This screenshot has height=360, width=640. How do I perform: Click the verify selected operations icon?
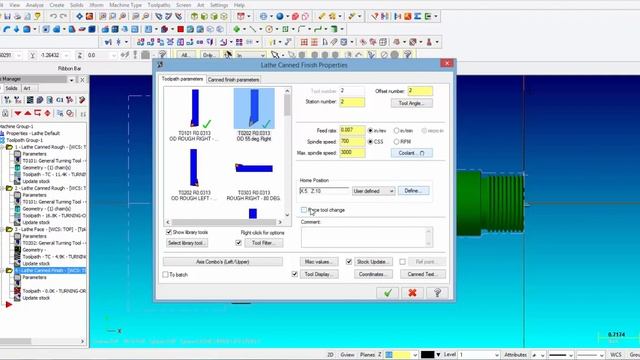pyautogui.click(x=40, y=100)
